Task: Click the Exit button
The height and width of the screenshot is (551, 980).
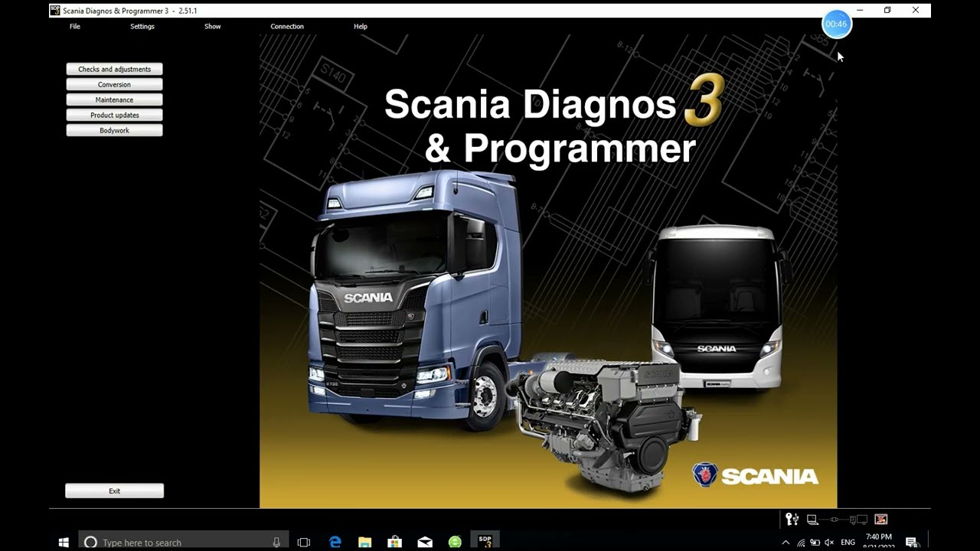Action: coord(114,491)
